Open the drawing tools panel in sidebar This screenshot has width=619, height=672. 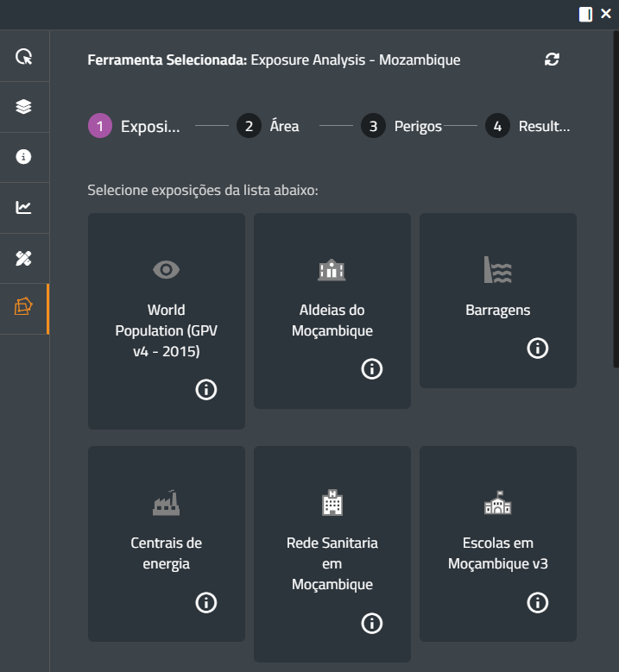tap(23, 257)
